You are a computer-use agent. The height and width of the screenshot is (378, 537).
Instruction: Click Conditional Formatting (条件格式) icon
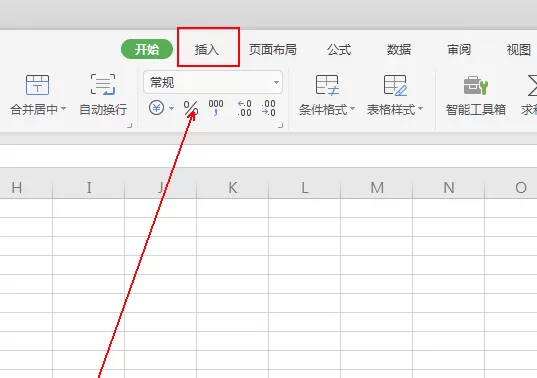click(327, 85)
